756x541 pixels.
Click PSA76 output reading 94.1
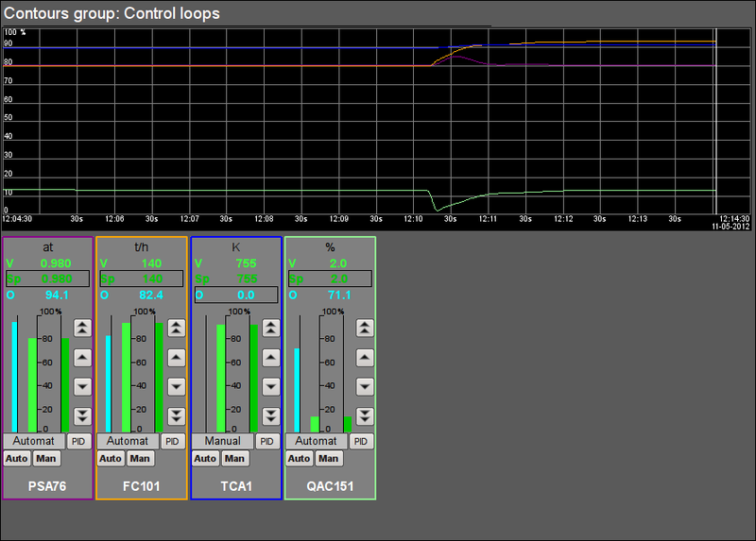[57, 295]
